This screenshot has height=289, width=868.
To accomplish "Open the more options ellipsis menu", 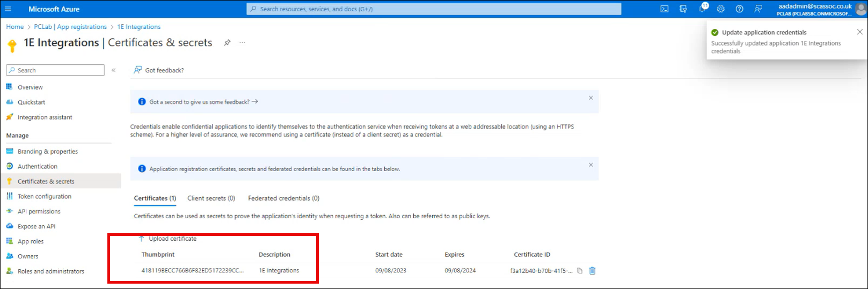I will click(242, 43).
